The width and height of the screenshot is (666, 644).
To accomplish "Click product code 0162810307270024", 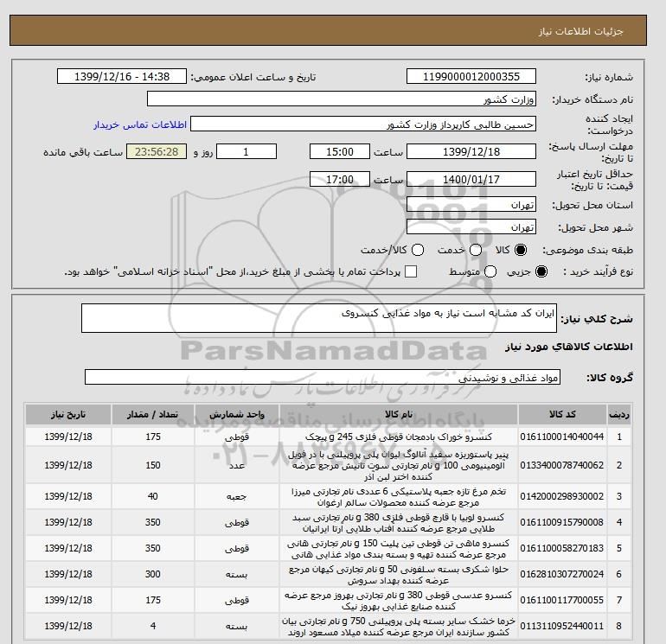I will [562, 574].
